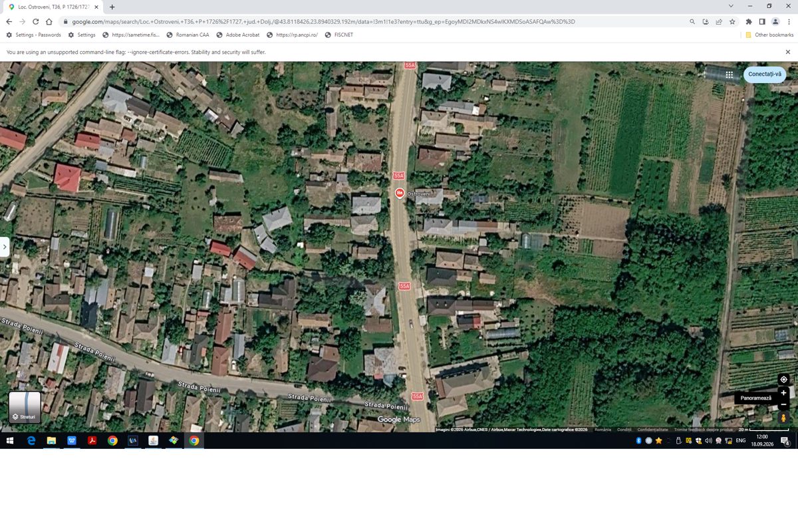Launch Microsoft Edge from taskbar
Viewport: 798px width, 532px height.
click(x=31, y=440)
